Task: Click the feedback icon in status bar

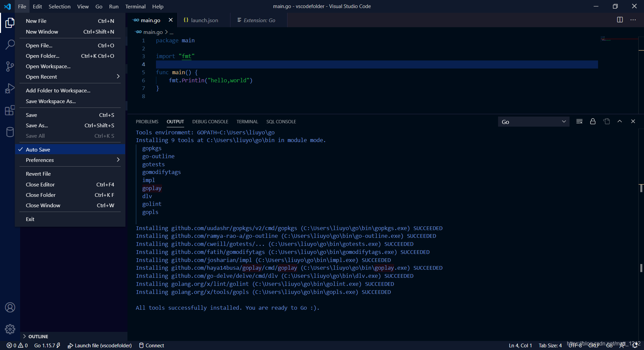Action: (622, 345)
